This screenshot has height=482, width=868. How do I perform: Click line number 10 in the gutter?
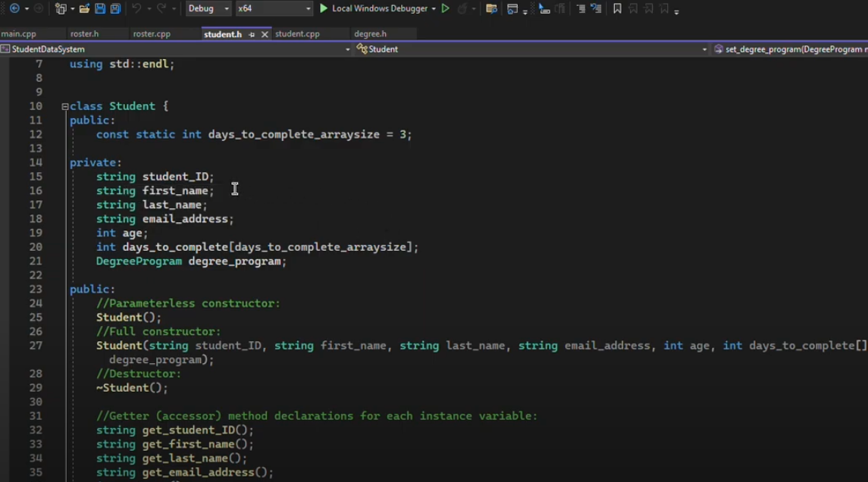[36, 106]
